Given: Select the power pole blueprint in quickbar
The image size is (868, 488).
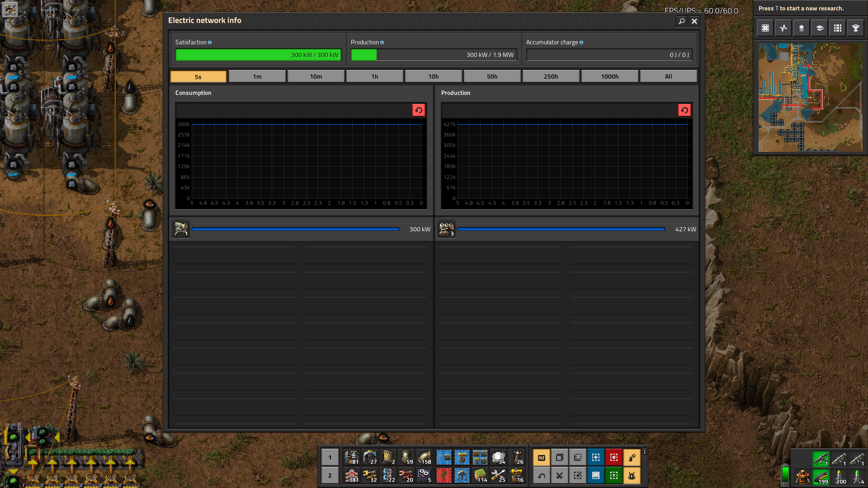Looking at the screenshot, I should click(444, 457).
